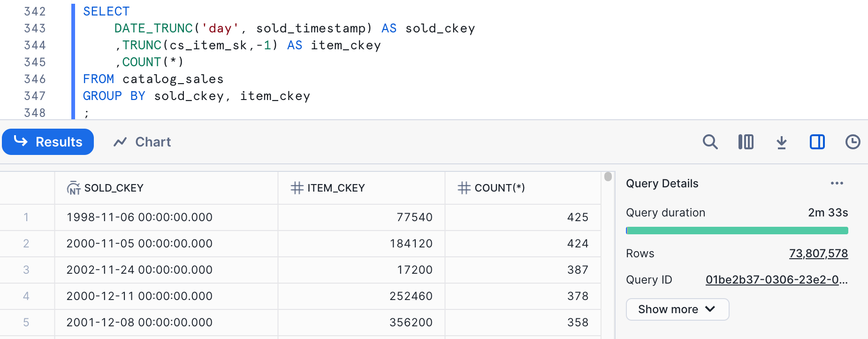This screenshot has width=868, height=339.
Task: Search the query results
Action: (710, 142)
